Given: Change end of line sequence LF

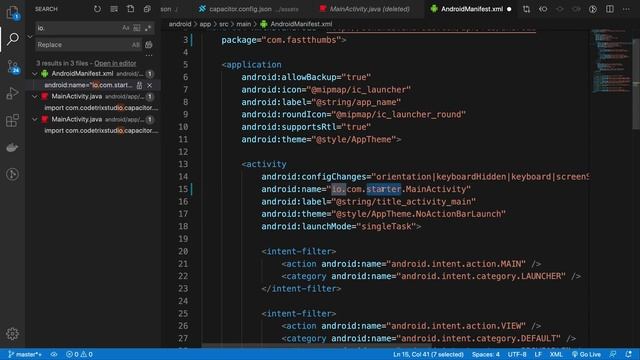Looking at the screenshot, I should pos(538,354).
